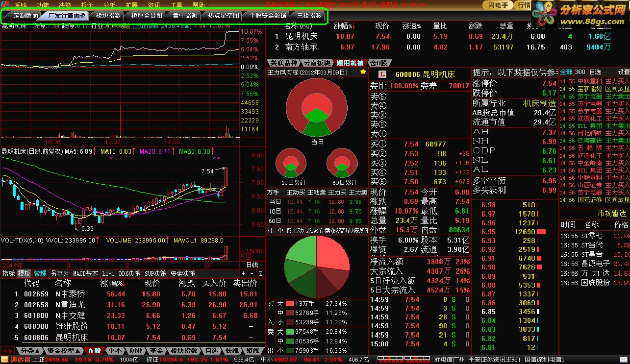Select the 300 filter in the alert panel
The width and height of the screenshot is (630, 364).
[580, 72]
